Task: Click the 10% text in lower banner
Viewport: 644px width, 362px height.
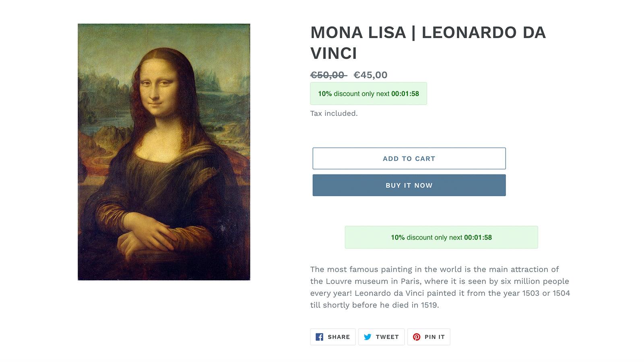Action: pos(398,237)
